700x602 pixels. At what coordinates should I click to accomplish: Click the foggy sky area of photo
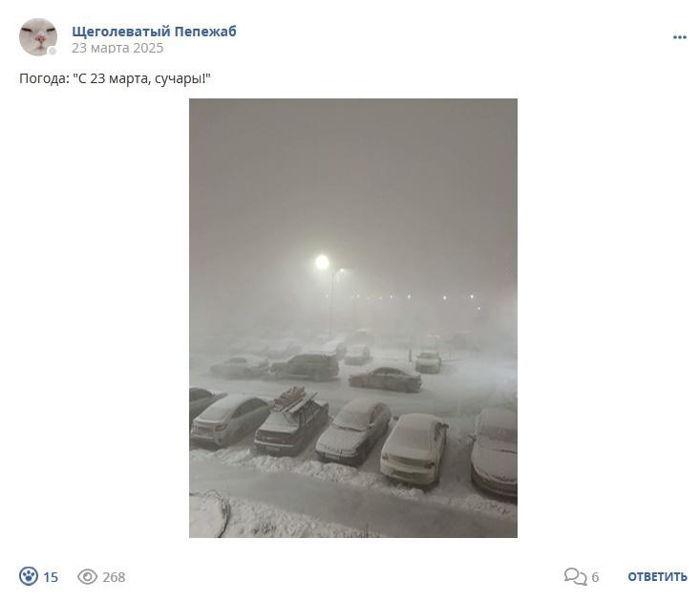click(x=352, y=170)
